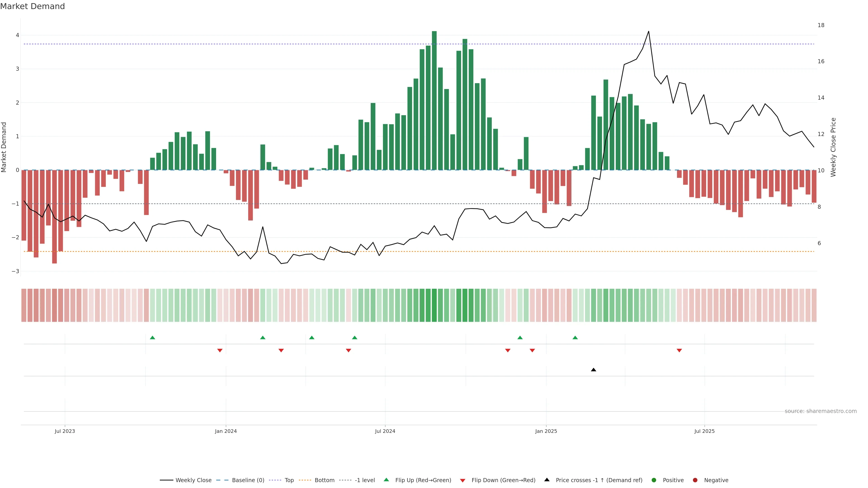
Task: Click black triangle Price crosses legend icon
Action: (547, 480)
